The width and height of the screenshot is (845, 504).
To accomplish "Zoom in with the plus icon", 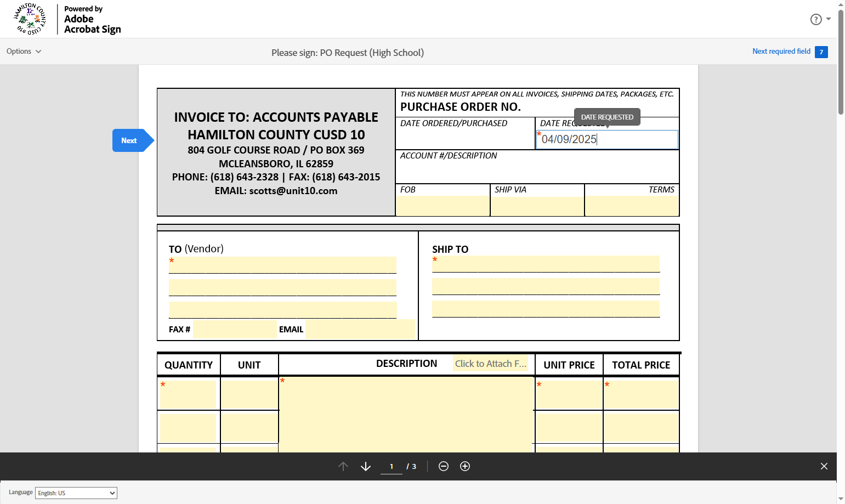I will click(465, 466).
